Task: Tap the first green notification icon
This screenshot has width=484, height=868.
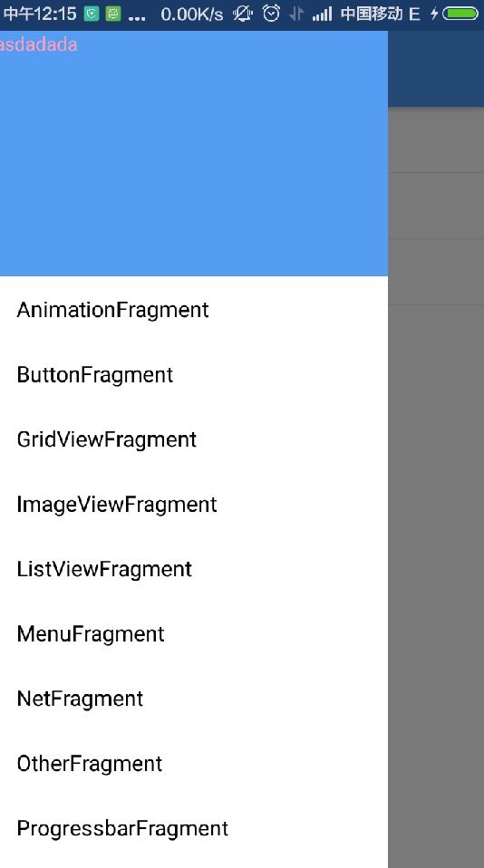Action: click(92, 14)
